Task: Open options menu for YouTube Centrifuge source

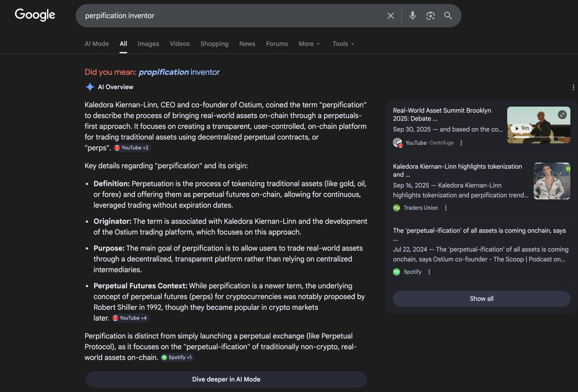Action: point(461,143)
